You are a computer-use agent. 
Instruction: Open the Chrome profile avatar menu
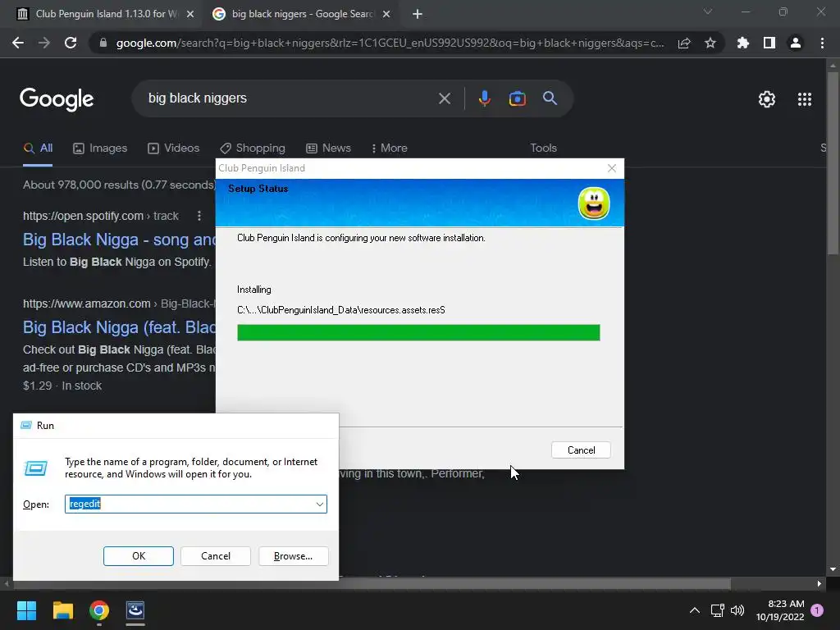click(796, 43)
